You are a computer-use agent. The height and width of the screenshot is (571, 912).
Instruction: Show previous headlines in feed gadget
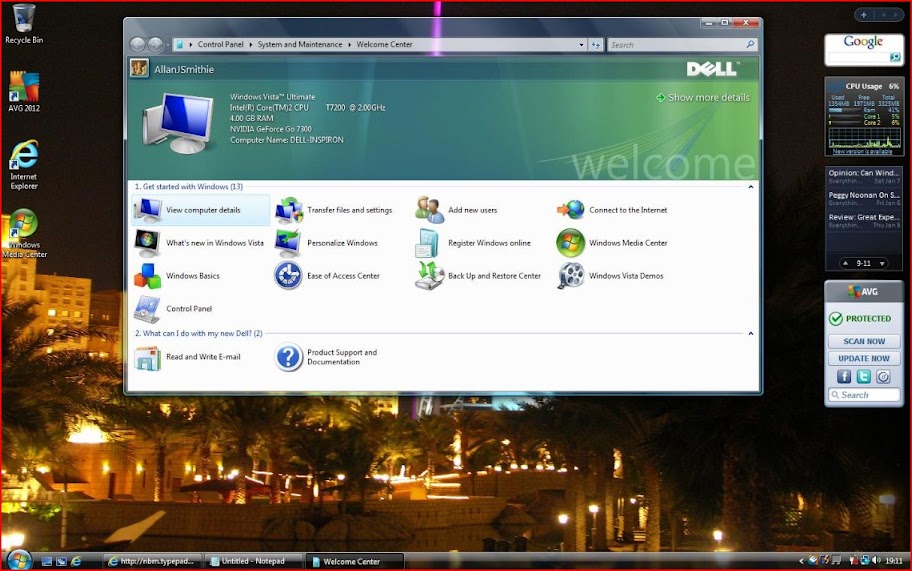coord(845,263)
